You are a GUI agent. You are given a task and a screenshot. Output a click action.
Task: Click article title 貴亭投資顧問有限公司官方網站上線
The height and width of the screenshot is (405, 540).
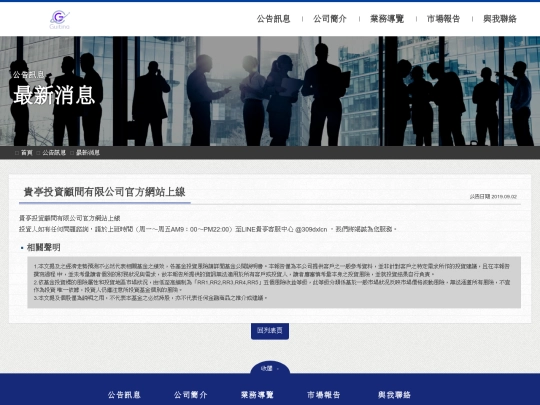tap(105, 192)
